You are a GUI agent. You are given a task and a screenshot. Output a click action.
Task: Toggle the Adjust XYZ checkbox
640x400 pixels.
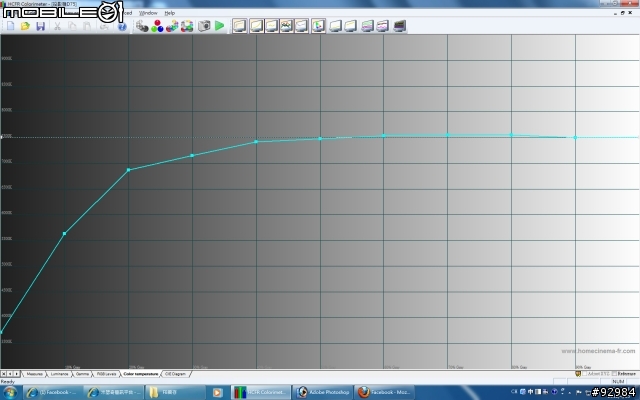coord(585,373)
